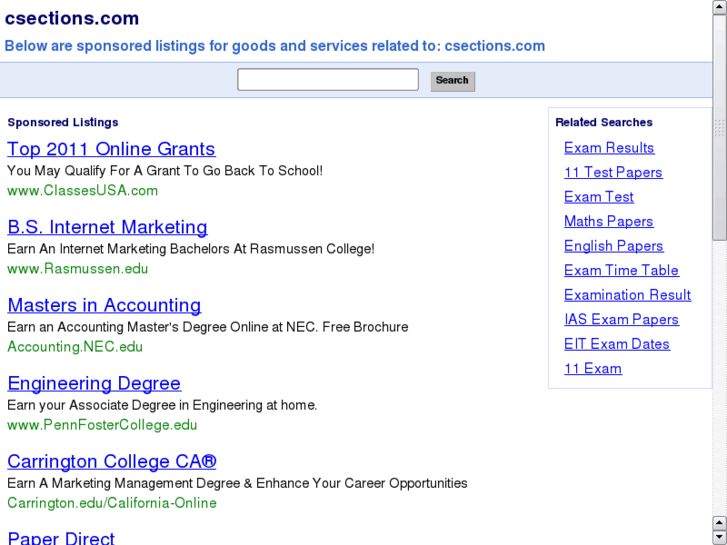Open the Masters in Accounting link

click(104, 305)
